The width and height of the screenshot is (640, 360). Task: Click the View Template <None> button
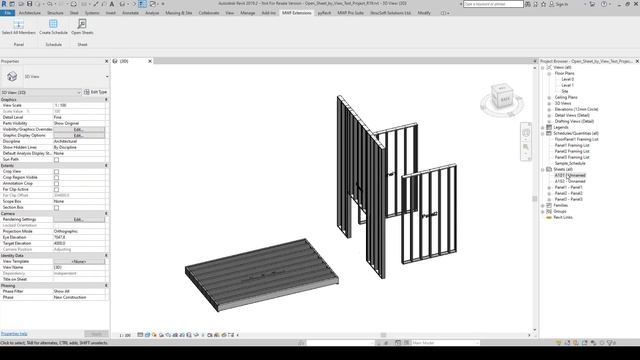(79, 262)
